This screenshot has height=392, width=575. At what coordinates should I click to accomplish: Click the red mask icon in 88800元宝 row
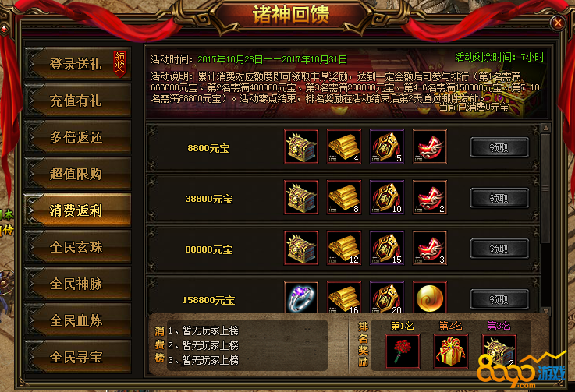[430, 248]
